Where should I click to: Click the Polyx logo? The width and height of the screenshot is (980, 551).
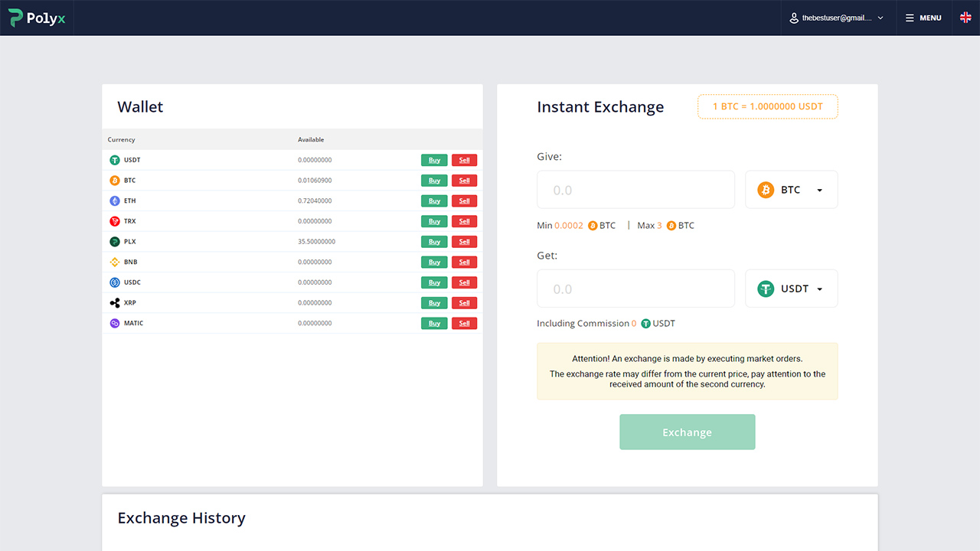pos(37,18)
